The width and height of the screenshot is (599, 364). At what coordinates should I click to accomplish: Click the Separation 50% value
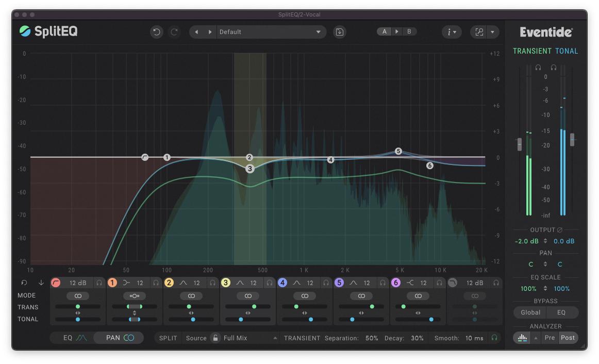(x=372, y=338)
